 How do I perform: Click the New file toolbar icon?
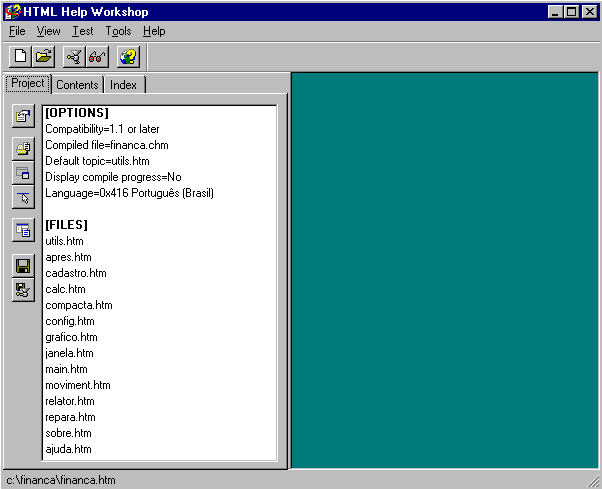coord(20,56)
